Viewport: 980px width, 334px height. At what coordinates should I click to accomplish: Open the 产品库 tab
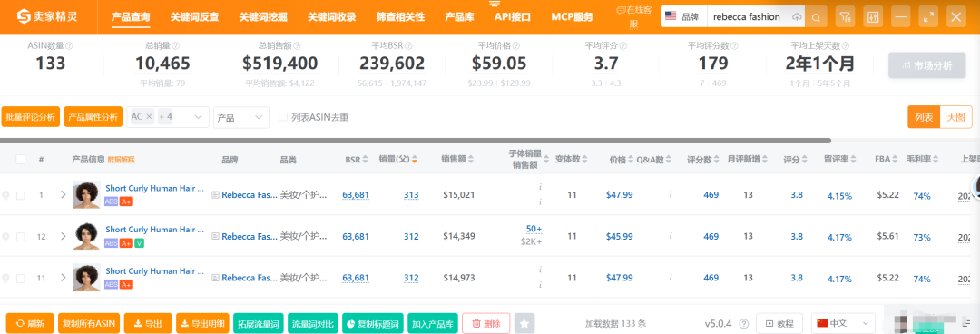[x=459, y=17]
